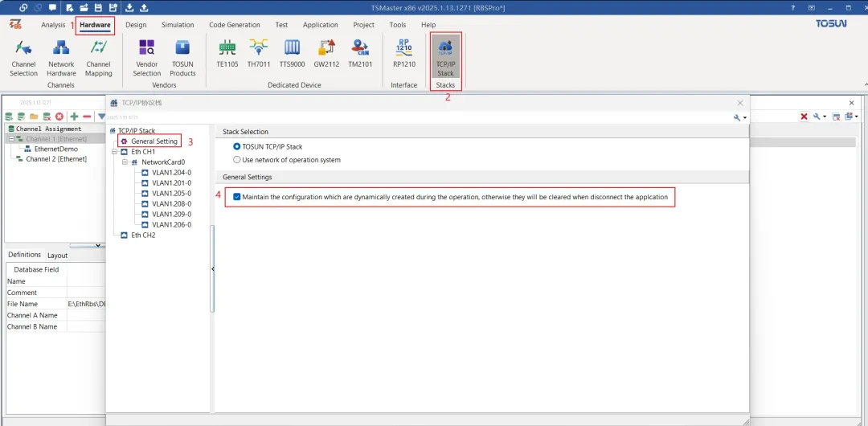868x426 pixels.
Task: Select General Setting in the tree
Action: click(154, 141)
